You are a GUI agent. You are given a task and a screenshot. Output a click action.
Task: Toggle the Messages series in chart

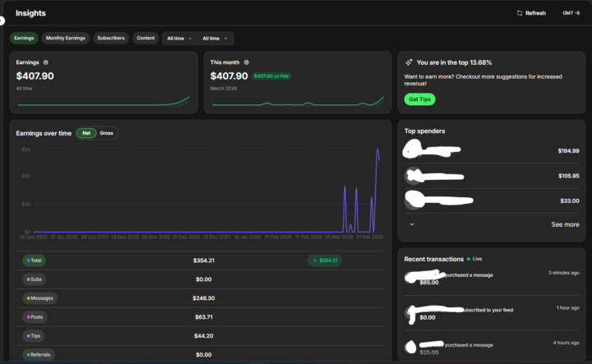point(39,298)
